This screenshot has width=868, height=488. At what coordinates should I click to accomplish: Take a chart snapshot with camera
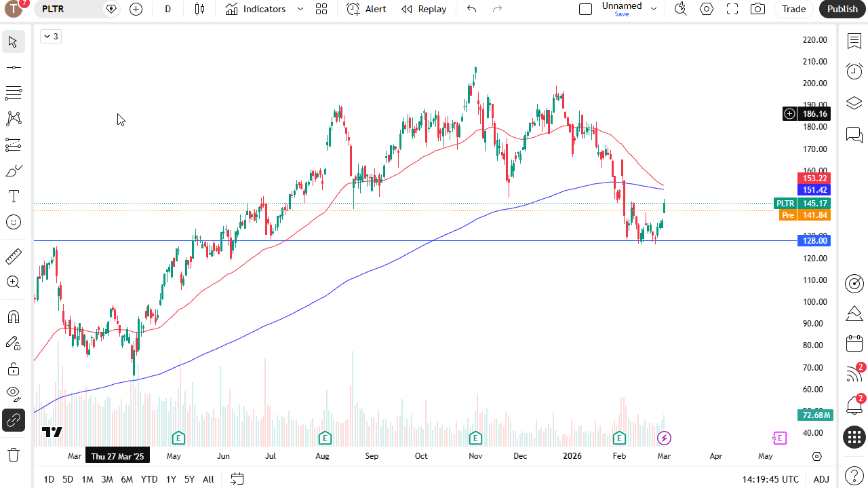[x=758, y=9]
